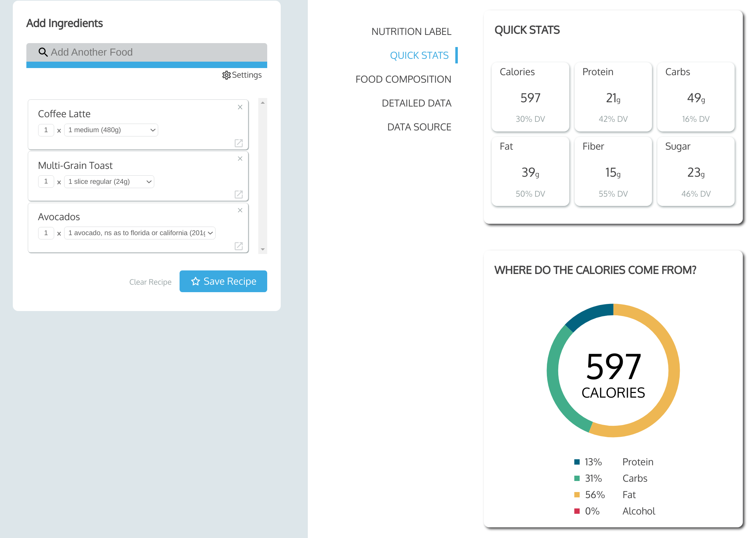
Task: Open Multi-Grain Toast details via external link icon
Action: pyautogui.click(x=239, y=195)
